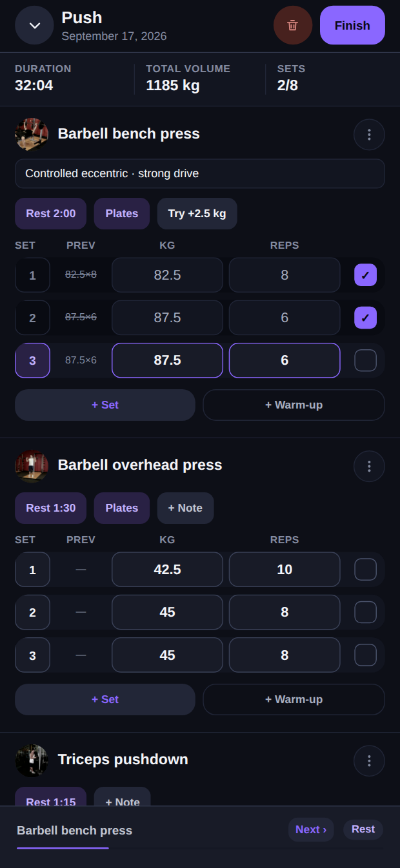Edit the set 3 bench press kg field
Screen dimensions: 400x868
click(167, 360)
